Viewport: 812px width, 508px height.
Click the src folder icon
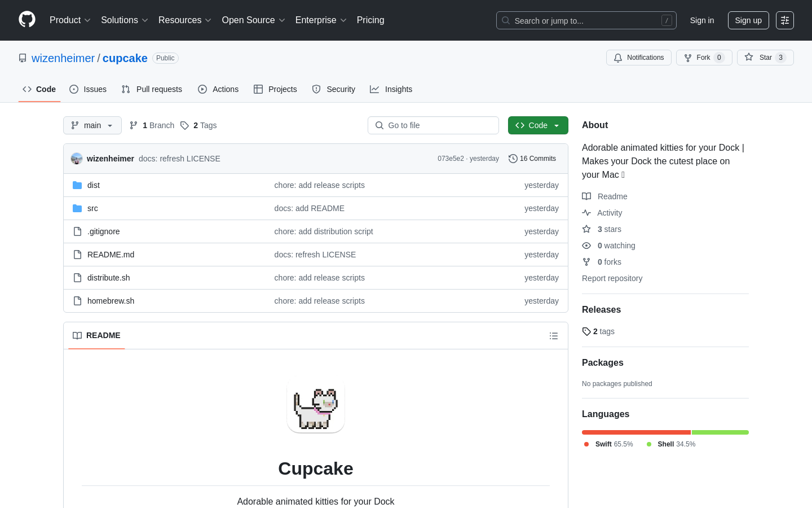click(77, 208)
